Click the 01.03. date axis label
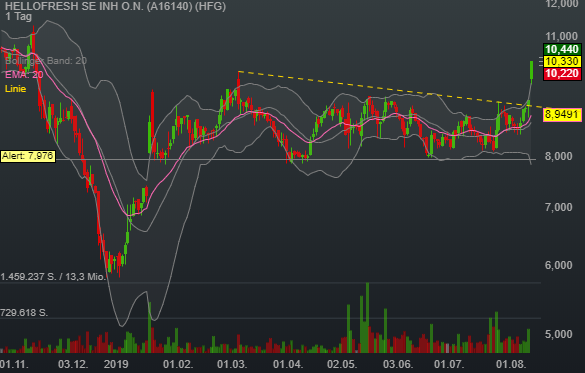 (x=232, y=364)
